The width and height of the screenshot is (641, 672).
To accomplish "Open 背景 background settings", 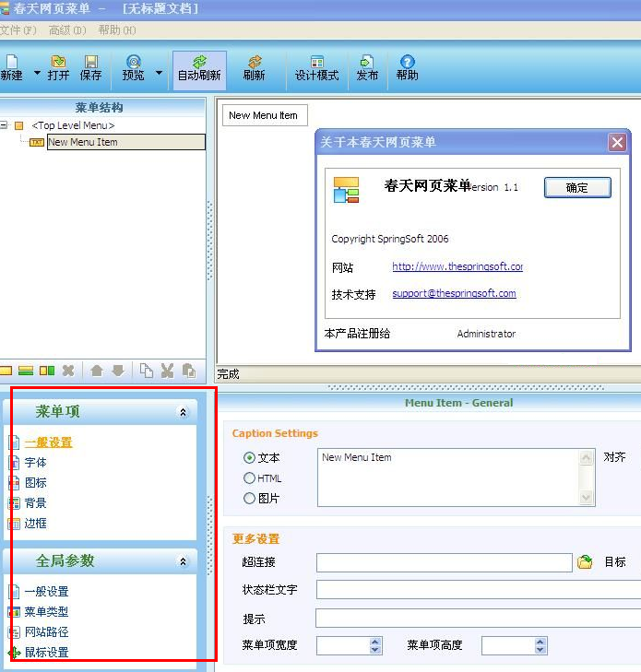I will point(36,502).
